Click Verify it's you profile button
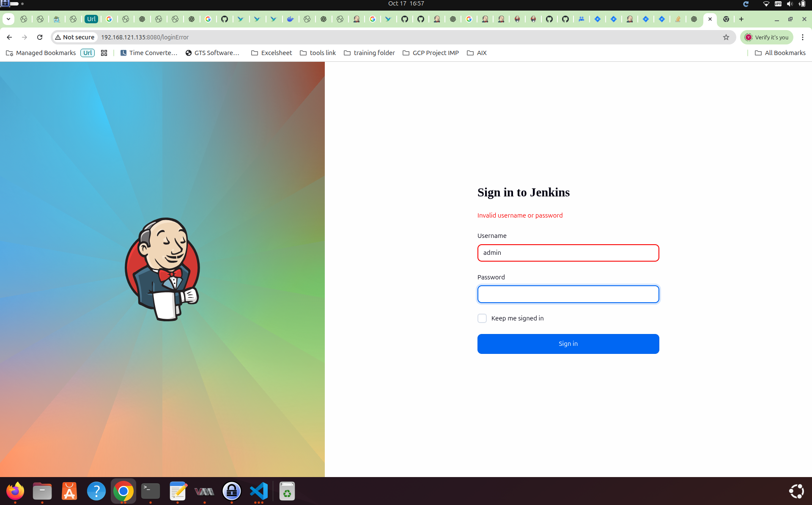Screen dimensions: 812x505 tap(766, 37)
